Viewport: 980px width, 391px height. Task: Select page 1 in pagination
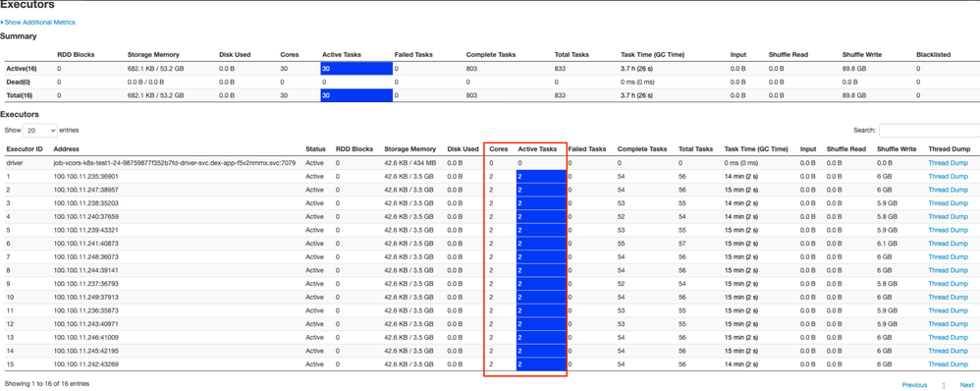[x=944, y=385]
